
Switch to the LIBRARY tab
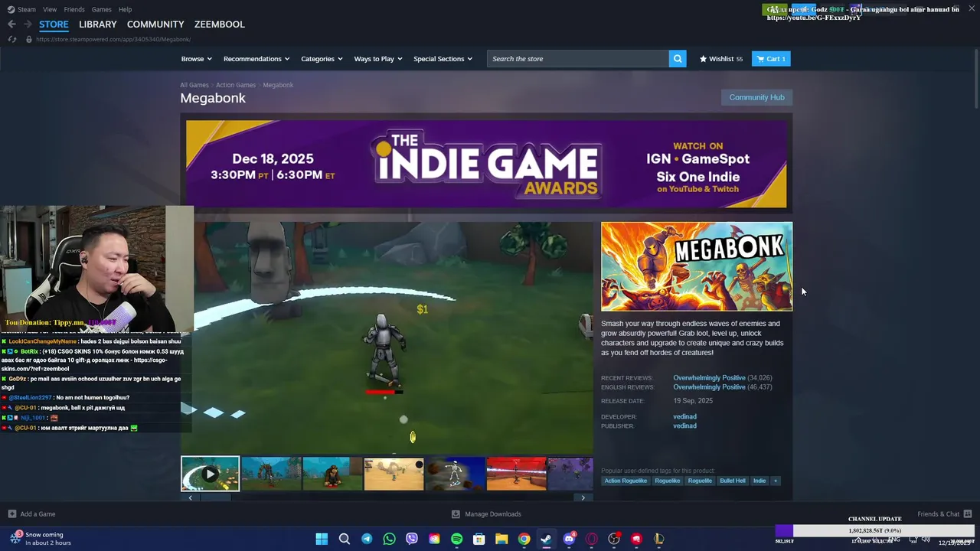(98, 24)
